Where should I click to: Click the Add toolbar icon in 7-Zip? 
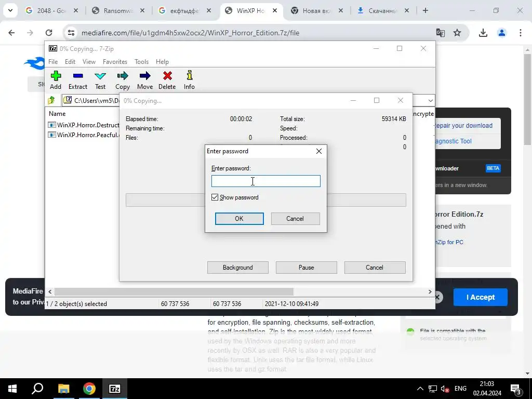coord(56,80)
